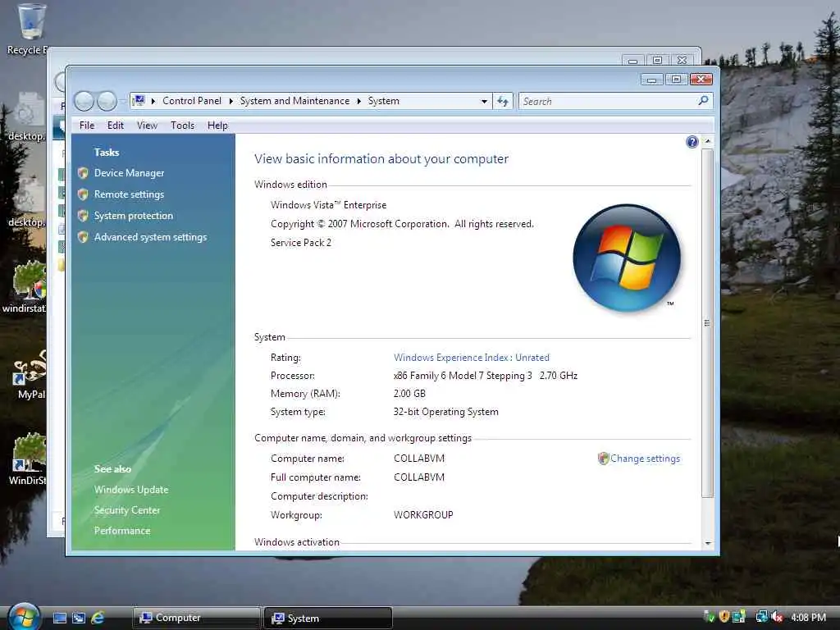
Task: Open the Tools menu
Action: click(183, 126)
